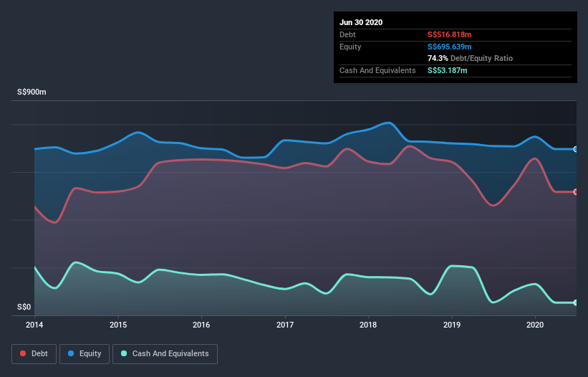Click the 74.3% Debt/Equity Ratio text

coord(471,58)
